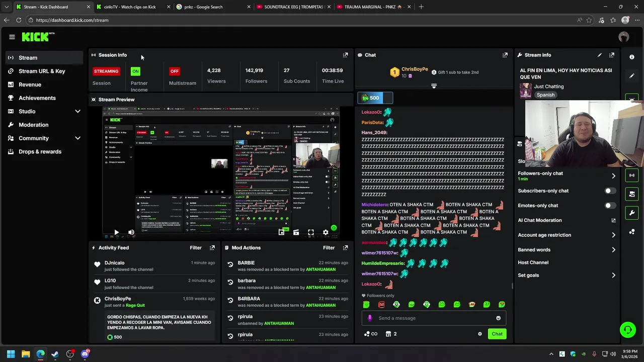Toggle the Multistream OFF badge
The image size is (644, 362).
(175, 71)
